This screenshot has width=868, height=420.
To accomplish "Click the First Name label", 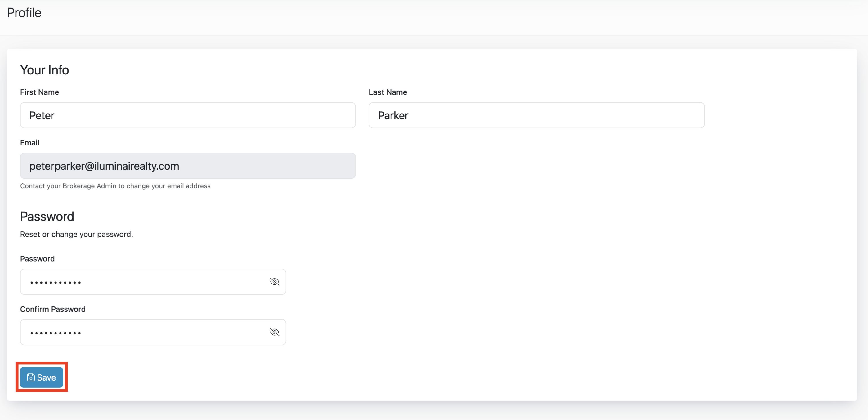I will point(39,92).
